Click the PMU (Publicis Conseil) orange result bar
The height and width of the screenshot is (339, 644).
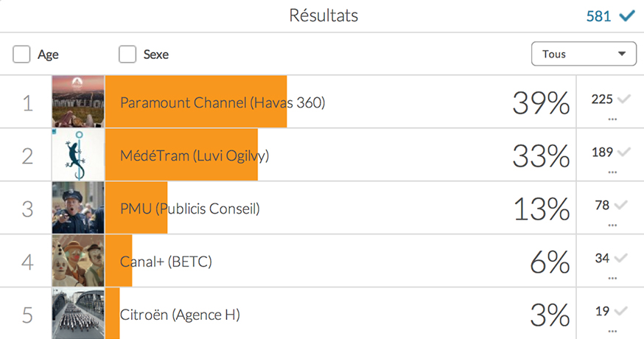[x=136, y=208]
